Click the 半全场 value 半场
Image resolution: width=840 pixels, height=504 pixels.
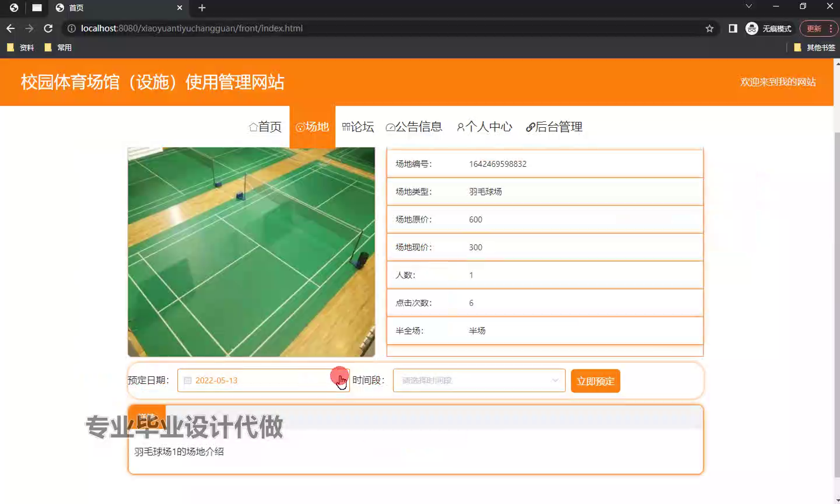point(477,331)
